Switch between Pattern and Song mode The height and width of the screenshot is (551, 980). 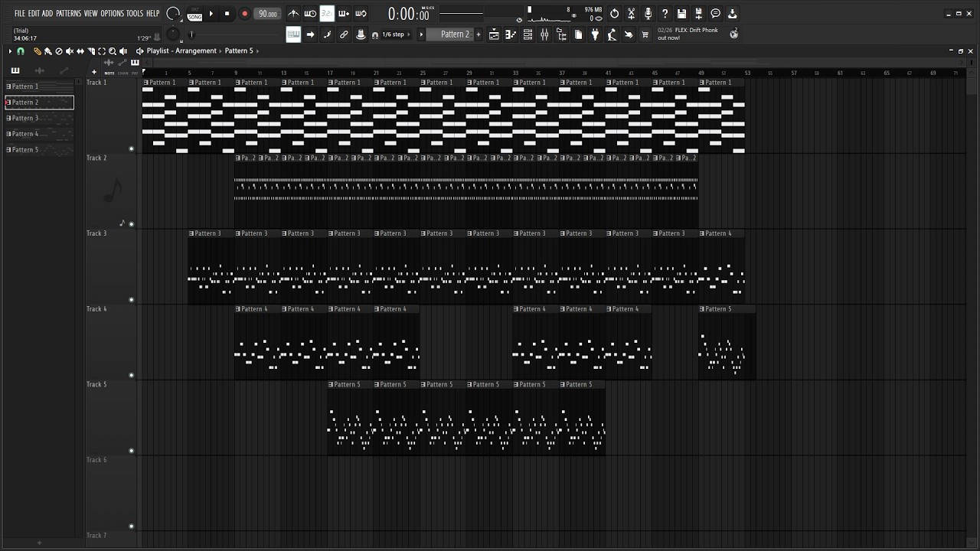[x=194, y=14]
